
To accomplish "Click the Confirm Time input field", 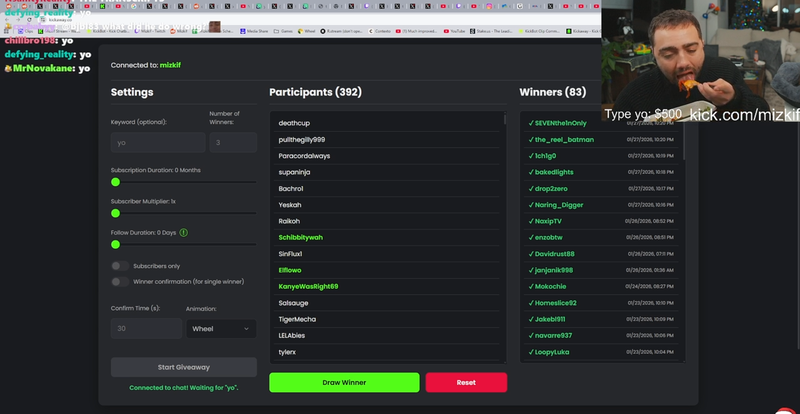I will 146,328.
